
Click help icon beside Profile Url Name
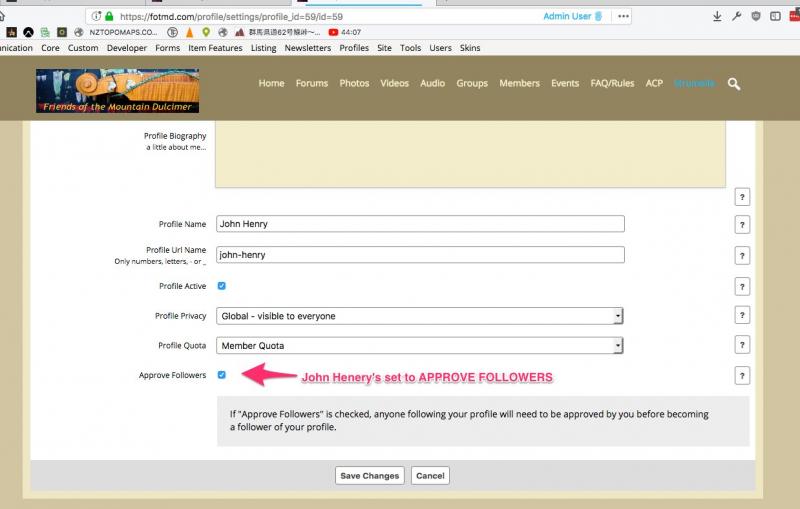pyautogui.click(x=742, y=255)
